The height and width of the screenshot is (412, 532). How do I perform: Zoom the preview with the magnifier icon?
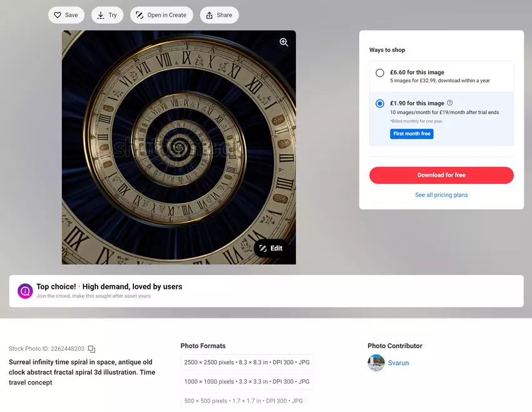pyautogui.click(x=284, y=43)
